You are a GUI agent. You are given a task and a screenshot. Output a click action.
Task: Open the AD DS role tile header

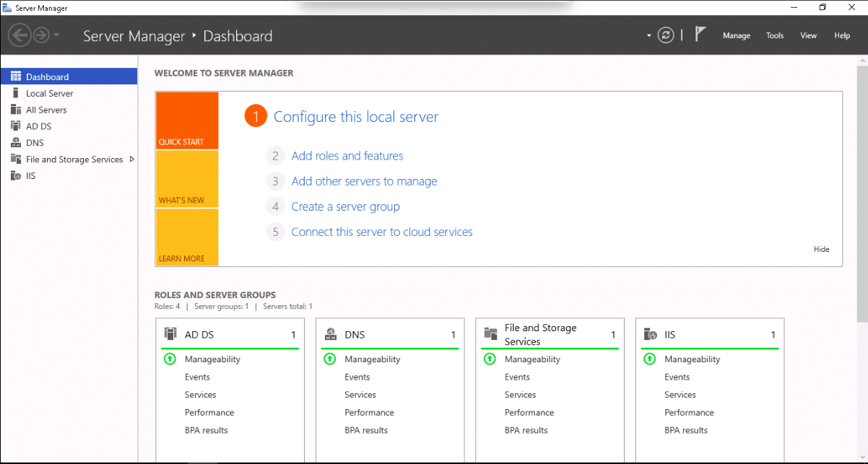231,335
